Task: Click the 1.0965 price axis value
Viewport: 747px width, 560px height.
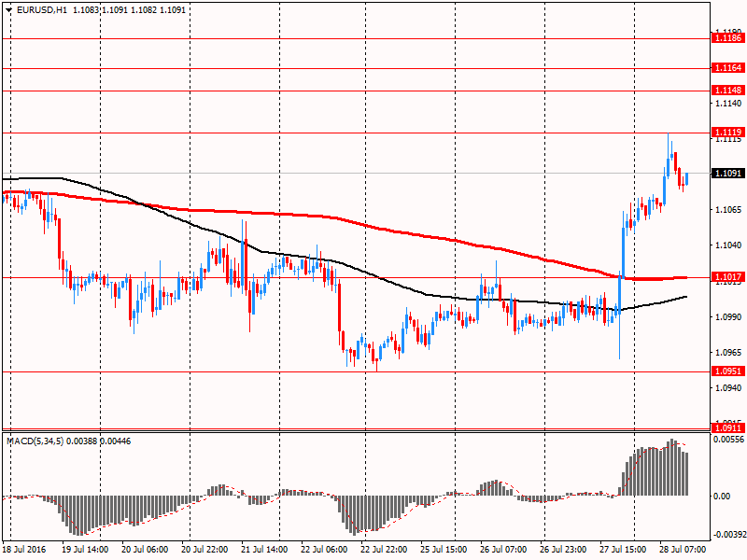Action: [x=728, y=353]
